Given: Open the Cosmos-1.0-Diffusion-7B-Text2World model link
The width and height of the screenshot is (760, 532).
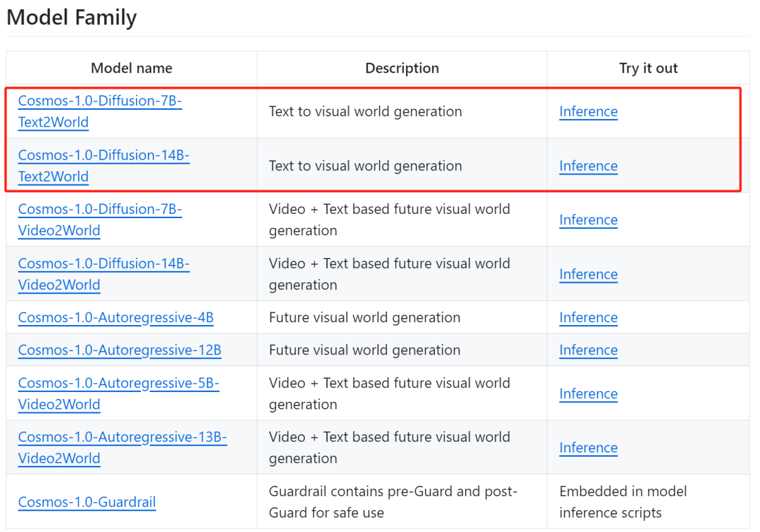Looking at the screenshot, I should (100, 101).
